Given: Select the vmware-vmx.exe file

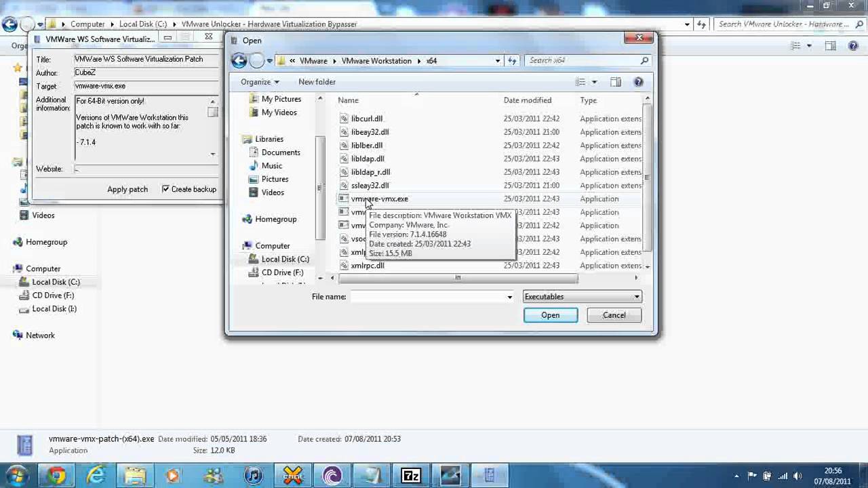Looking at the screenshot, I should click(380, 199).
